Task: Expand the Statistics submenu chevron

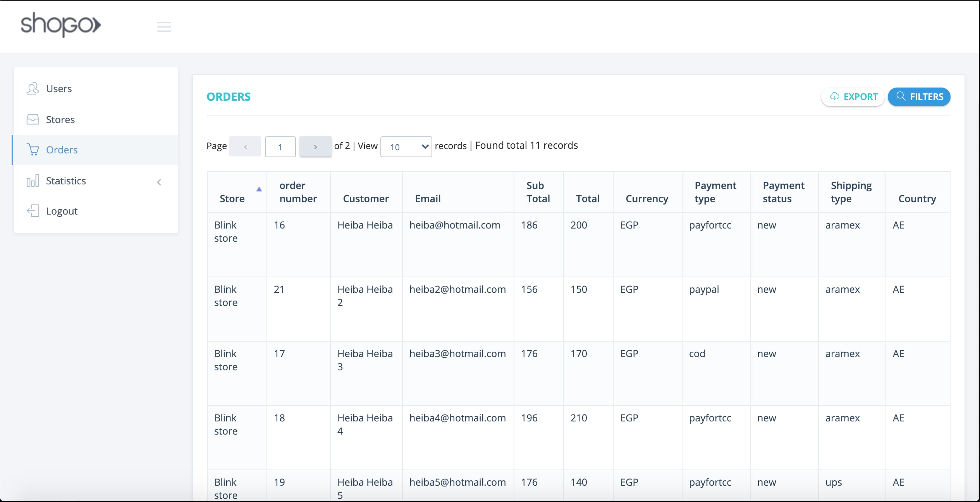Action: pyautogui.click(x=159, y=182)
